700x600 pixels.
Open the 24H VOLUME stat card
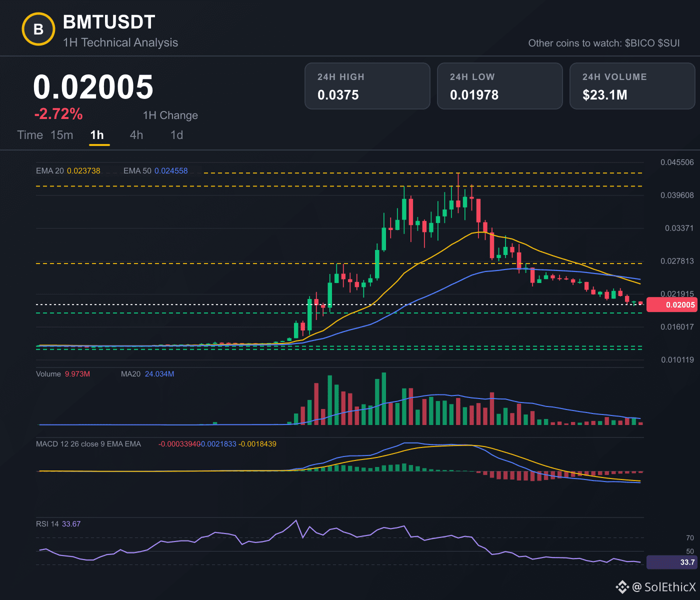click(632, 86)
